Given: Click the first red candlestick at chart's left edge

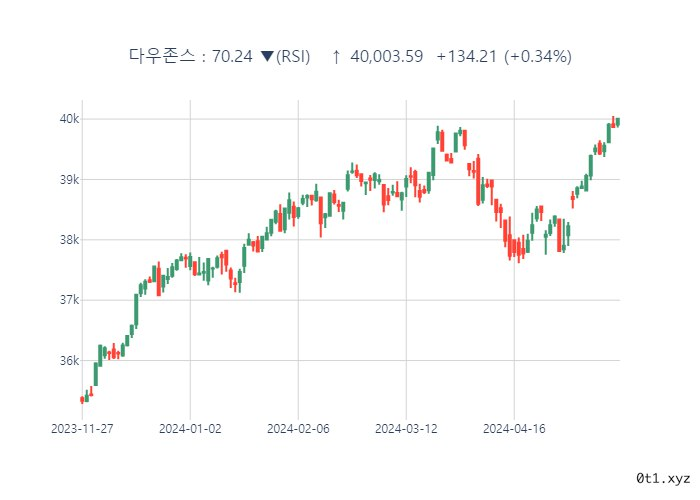Looking at the screenshot, I should (x=82, y=400).
